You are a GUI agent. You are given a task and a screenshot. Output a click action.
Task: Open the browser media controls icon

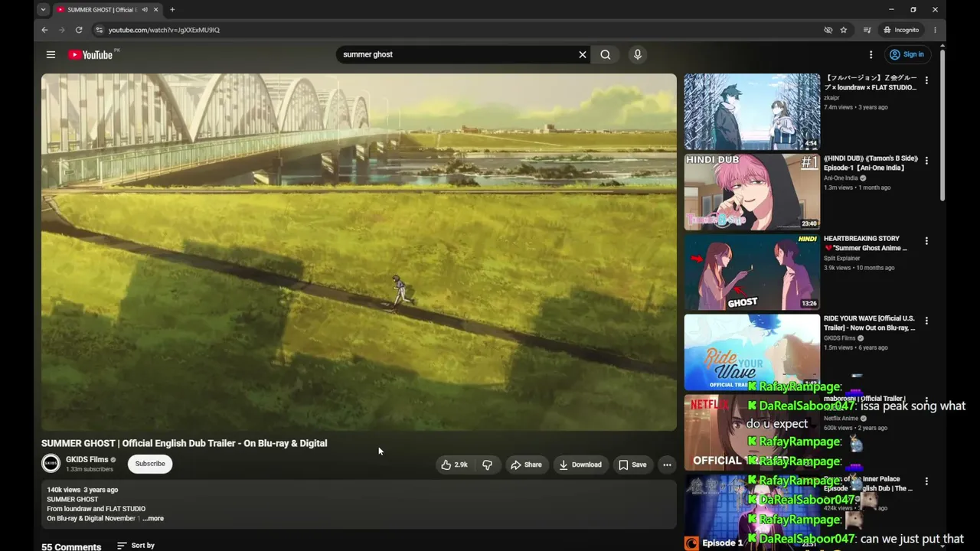click(867, 30)
